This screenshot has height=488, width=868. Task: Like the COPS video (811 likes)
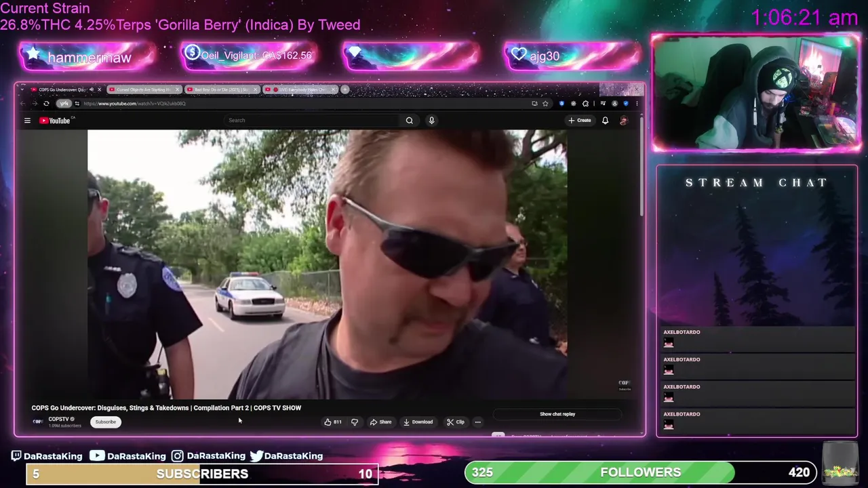[x=332, y=422]
